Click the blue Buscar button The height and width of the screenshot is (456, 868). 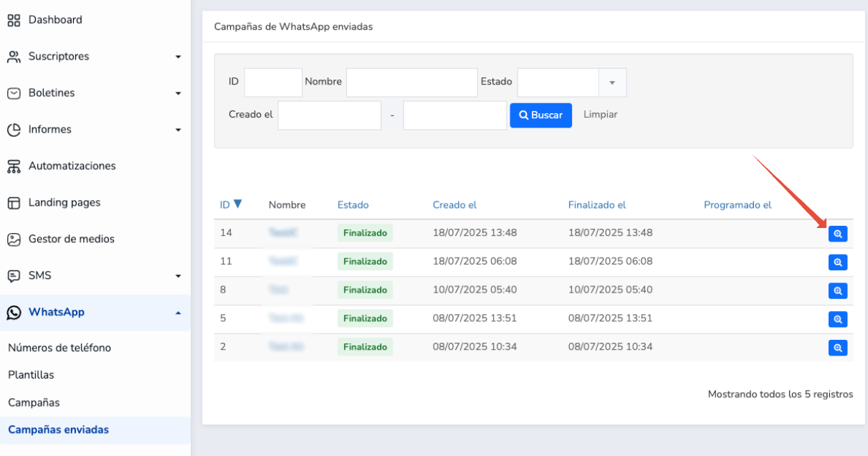click(541, 115)
